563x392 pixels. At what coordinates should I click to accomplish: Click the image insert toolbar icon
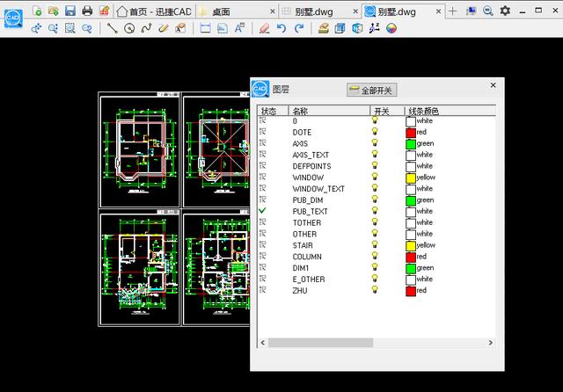pyautogui.click(x=223, y=28)
